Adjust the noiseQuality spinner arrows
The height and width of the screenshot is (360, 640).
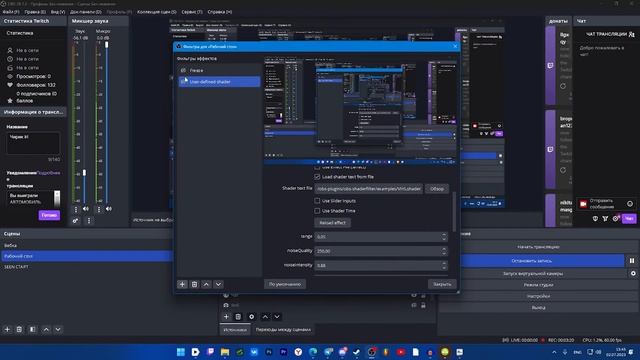click(444, 251)
